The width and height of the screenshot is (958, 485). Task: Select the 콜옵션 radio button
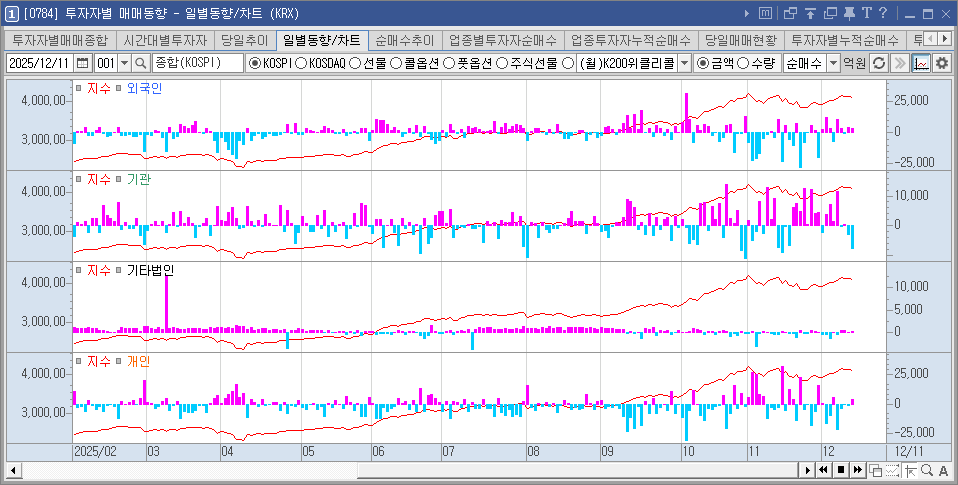396,63
